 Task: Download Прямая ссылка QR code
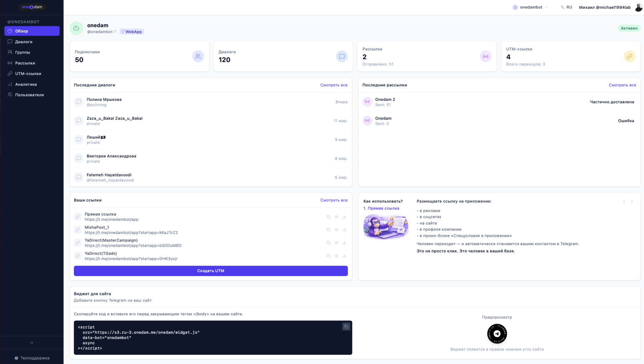coord(344,217)
